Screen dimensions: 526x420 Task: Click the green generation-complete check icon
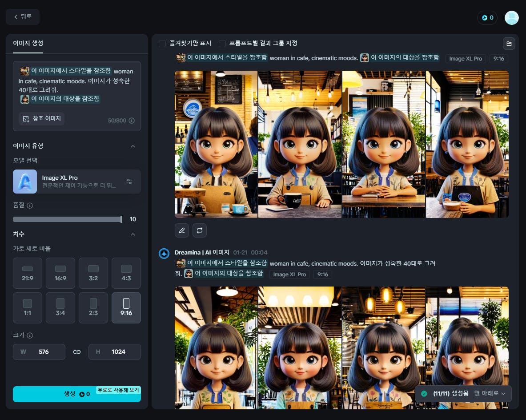tap(424, 394)
